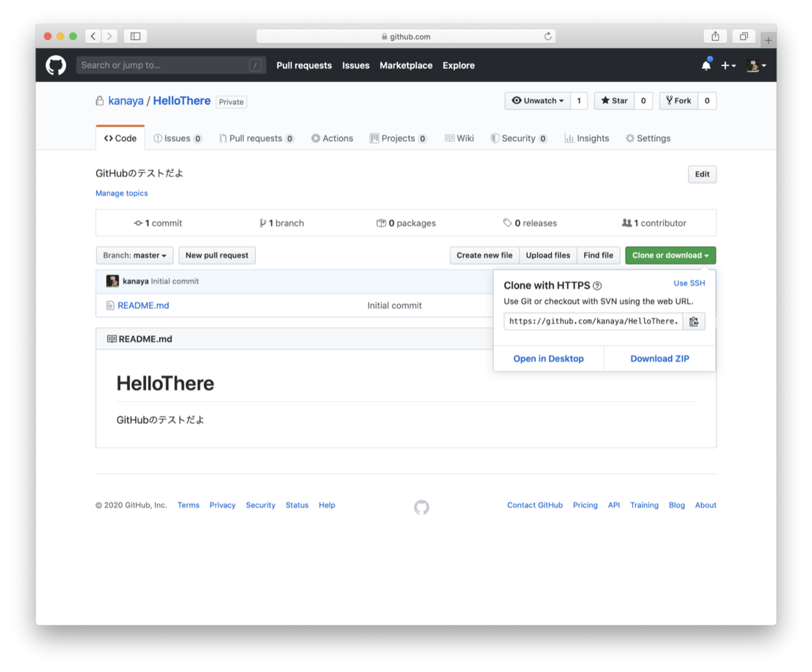This screenshot has height=672, width=812.
Task: Copy clone URL with clipboard icon
Action: [694, 322]
